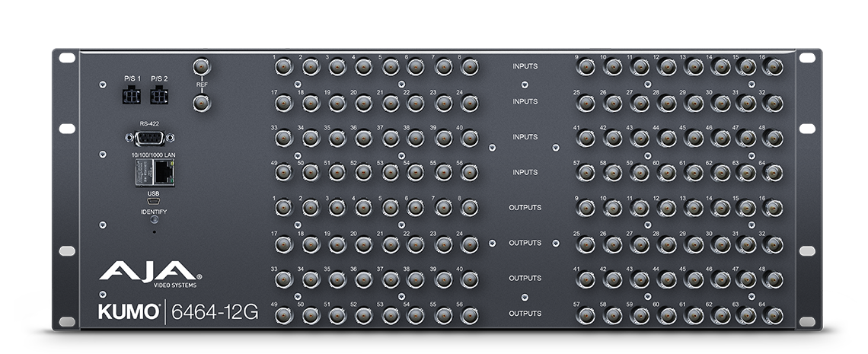Viewport: 868px width, 354px height.
Task: Select output BNC connector 33
Action: 283,280
